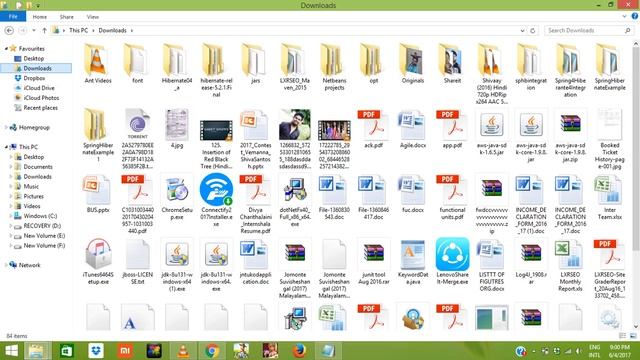Select the ChromeSetup.exe installer
Viewport: 640px width, 360px height.
tap(177, 196)
